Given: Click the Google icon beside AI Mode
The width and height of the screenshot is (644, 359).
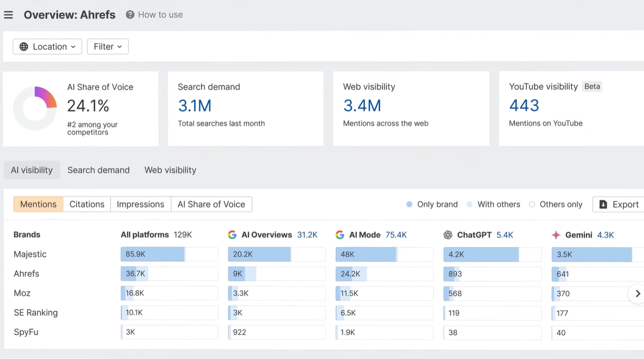Looking at the screenshot, I should [x=340, y=235].
